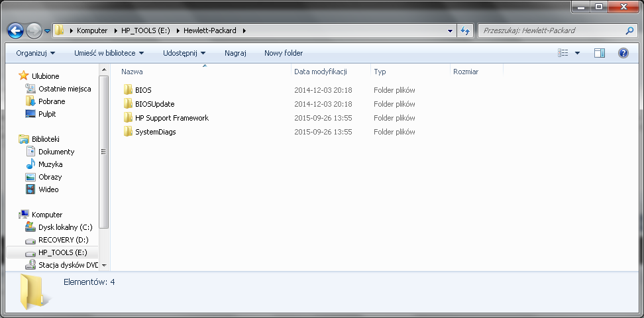Click the 2014-12-03 20:18 date for BIOS

pyautogui.click(x=323, y=90)
